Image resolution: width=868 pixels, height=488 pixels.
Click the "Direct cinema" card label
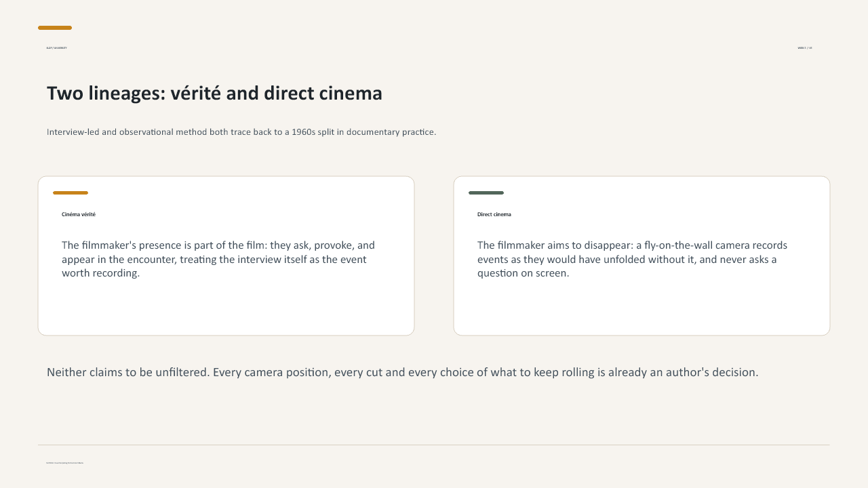click(x=494, y=214)
